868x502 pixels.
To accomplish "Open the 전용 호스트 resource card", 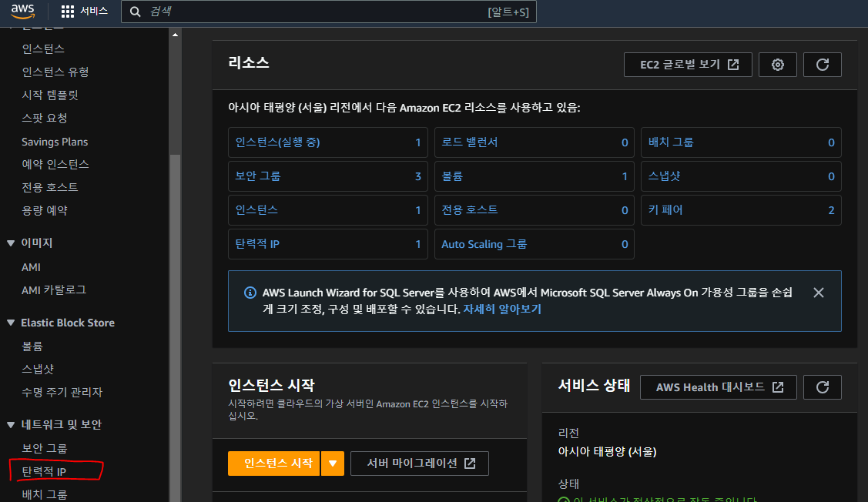I will click(535, 209).
